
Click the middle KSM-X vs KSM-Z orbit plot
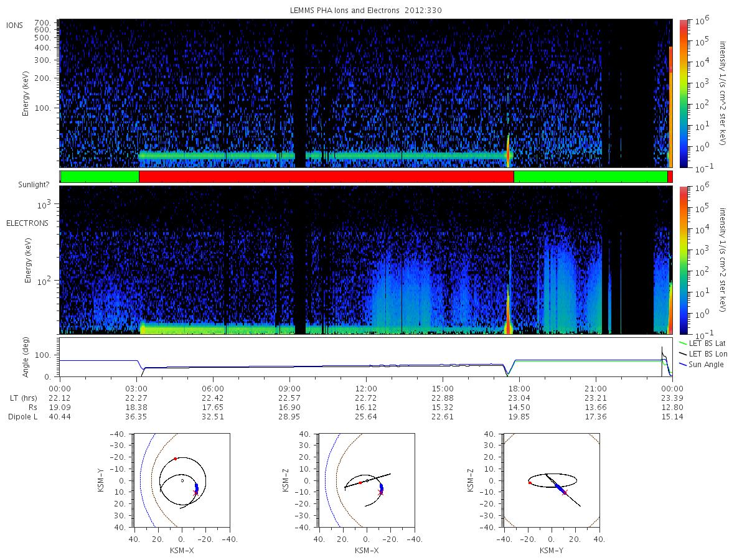367,480
